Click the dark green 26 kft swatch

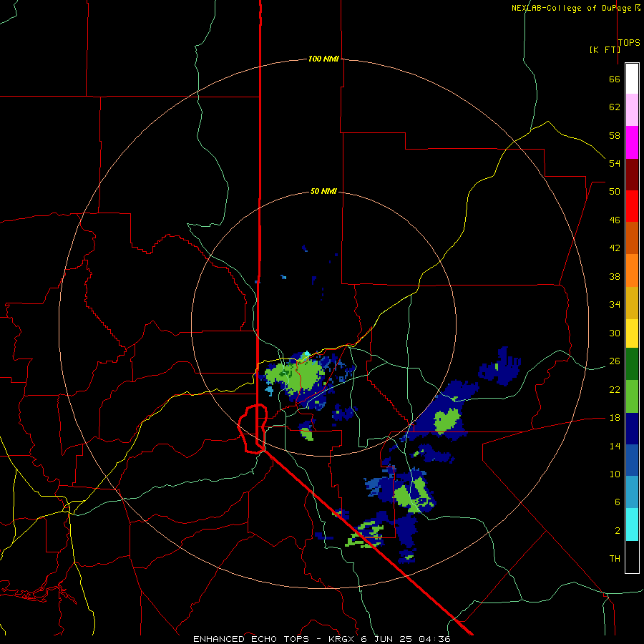[x=632, y=364]
